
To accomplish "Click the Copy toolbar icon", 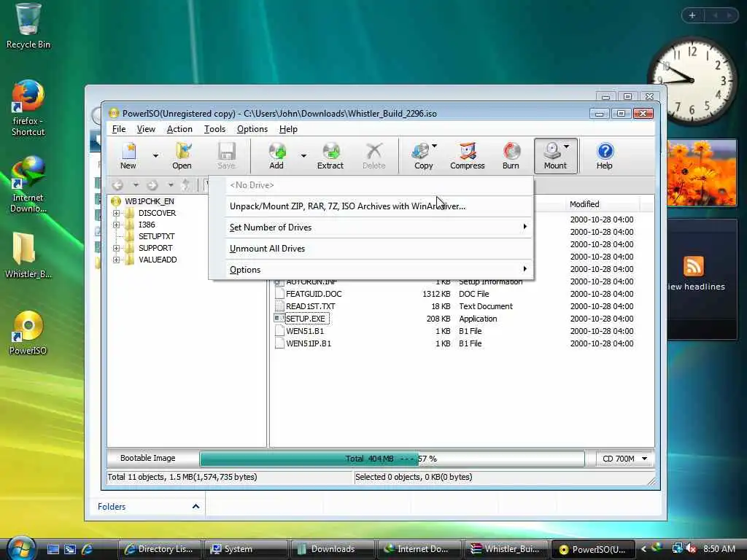I will [423, 156].
